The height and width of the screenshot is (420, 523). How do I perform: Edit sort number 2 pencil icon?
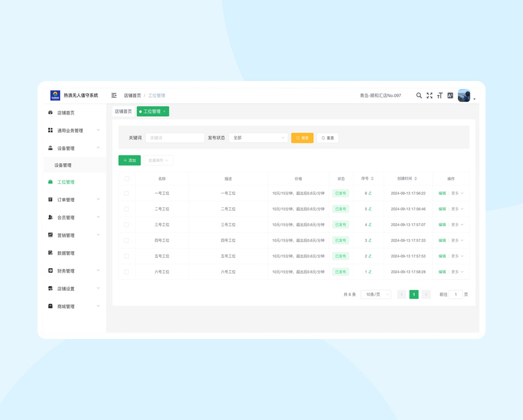(370, 256)
